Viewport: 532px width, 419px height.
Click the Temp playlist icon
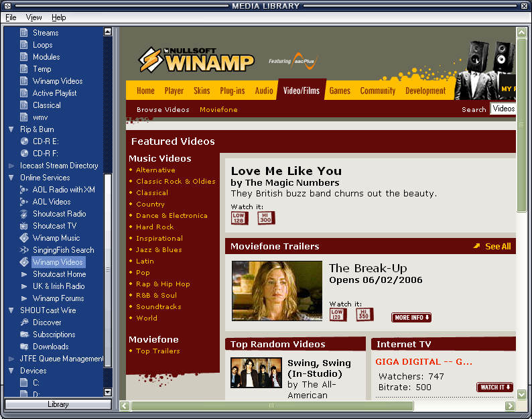click(23, 69)
